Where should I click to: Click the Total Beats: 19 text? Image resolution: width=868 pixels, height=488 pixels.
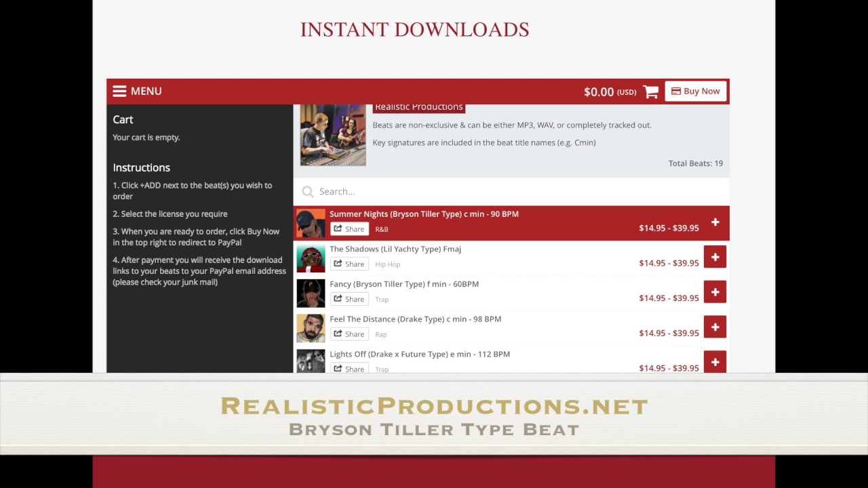pyautogui.click(x=696, y=163)
